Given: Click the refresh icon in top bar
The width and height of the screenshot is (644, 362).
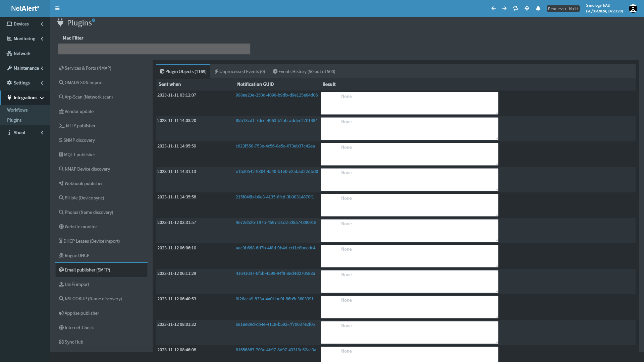Looking at the screenshot, I should click(x=516, y=8).
